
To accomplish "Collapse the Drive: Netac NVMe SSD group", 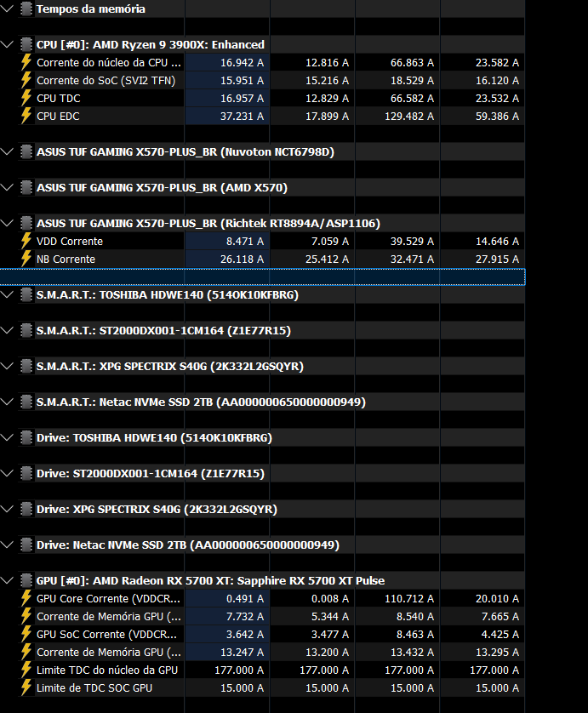I will coord(7,545).
